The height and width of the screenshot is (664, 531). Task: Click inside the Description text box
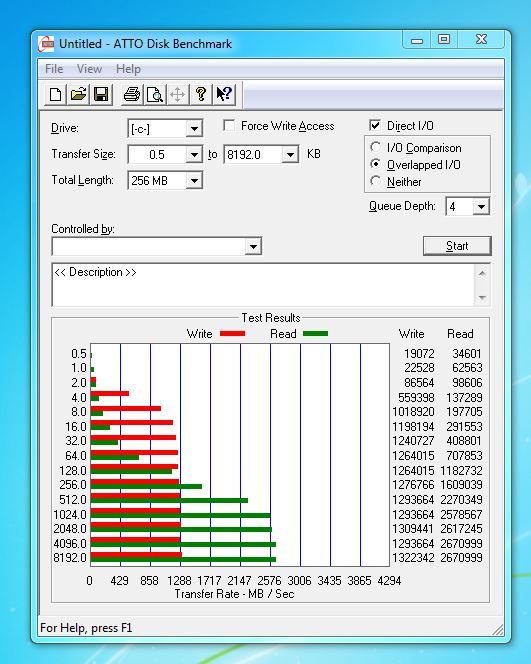(263, 285)
